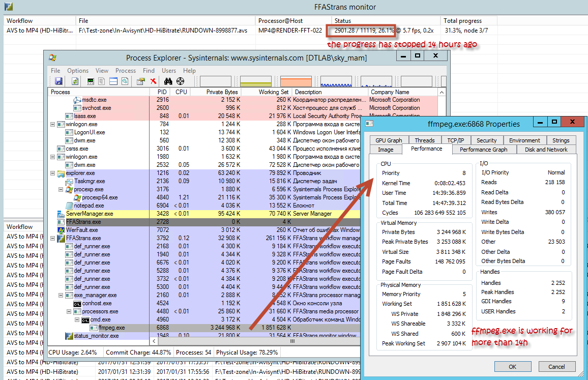Image resolution: width=588 pixels, height=380 pixels.
Task: Click the process list horizontal scrollbar left arrow
Action: click(x=154, y=341)
